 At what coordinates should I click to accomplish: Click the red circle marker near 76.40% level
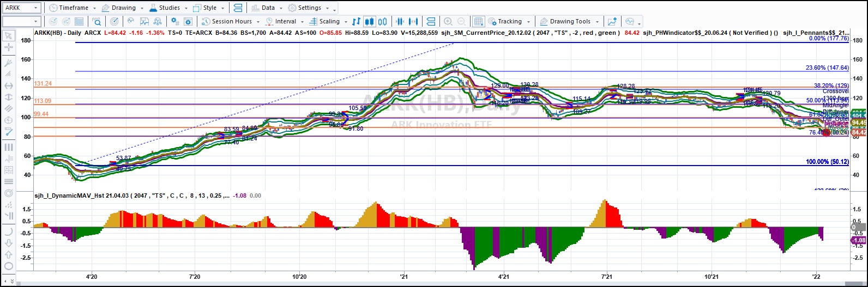(x=826, y=132)
